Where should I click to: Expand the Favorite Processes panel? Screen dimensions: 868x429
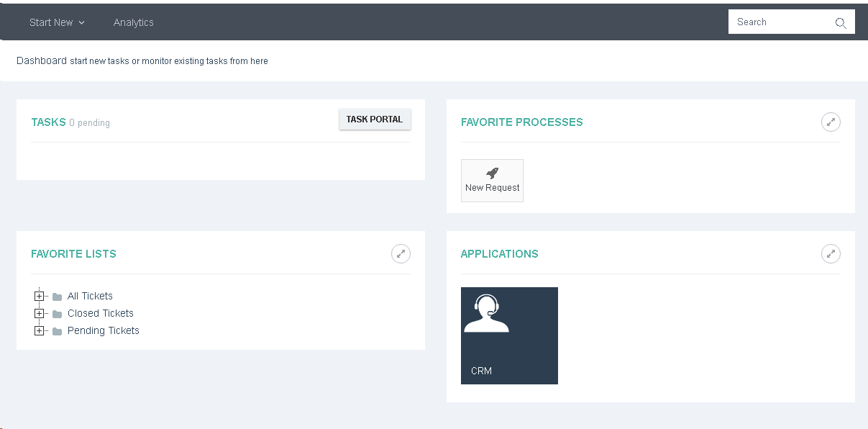[x=831, y=122]
